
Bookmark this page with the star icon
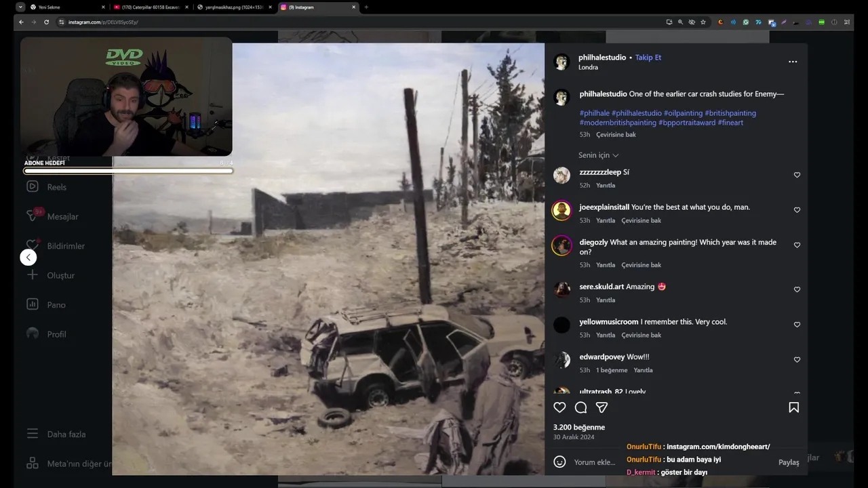pos(703,22)
